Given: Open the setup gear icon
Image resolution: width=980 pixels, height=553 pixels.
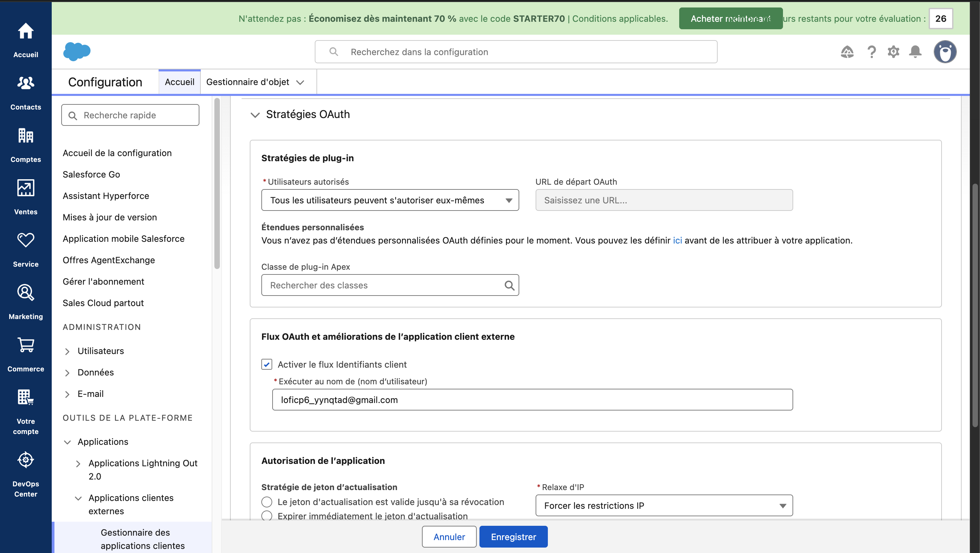Looking at the screenshot, I should (x=893, y=52).
